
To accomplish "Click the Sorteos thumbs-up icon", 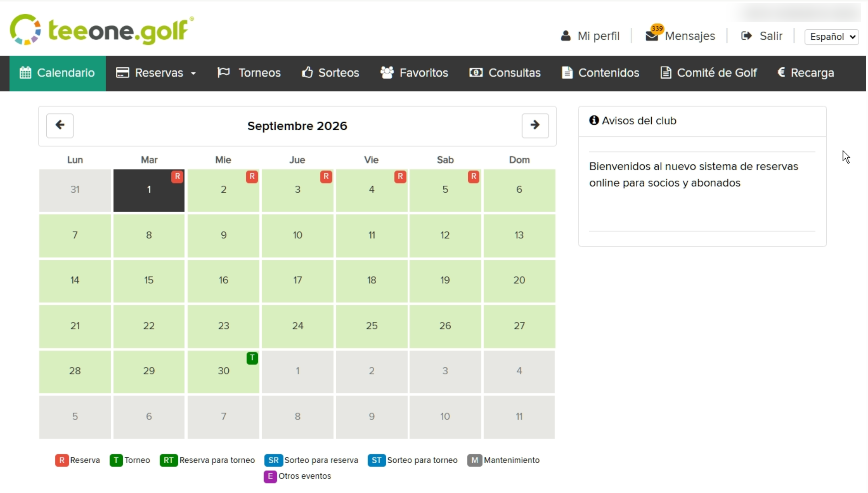I will (x=307, y=72).
